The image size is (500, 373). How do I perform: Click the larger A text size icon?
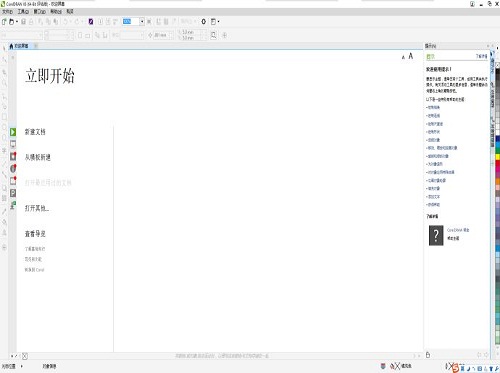(411, 56)
